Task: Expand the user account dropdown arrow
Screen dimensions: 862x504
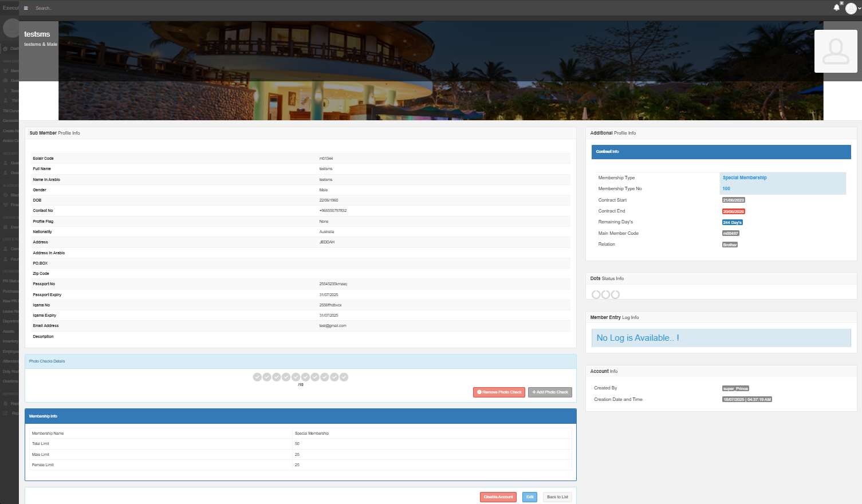Action: click(x=859, y=9)
